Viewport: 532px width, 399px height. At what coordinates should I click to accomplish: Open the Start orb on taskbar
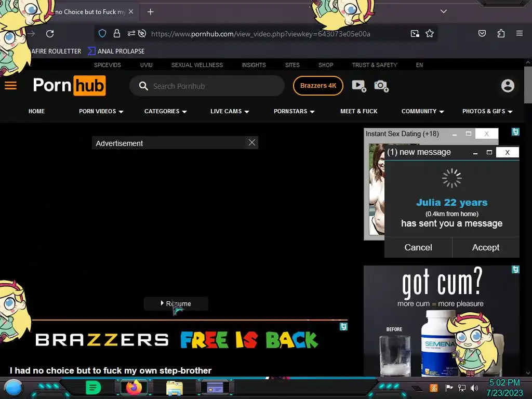[x=14, y=388]
